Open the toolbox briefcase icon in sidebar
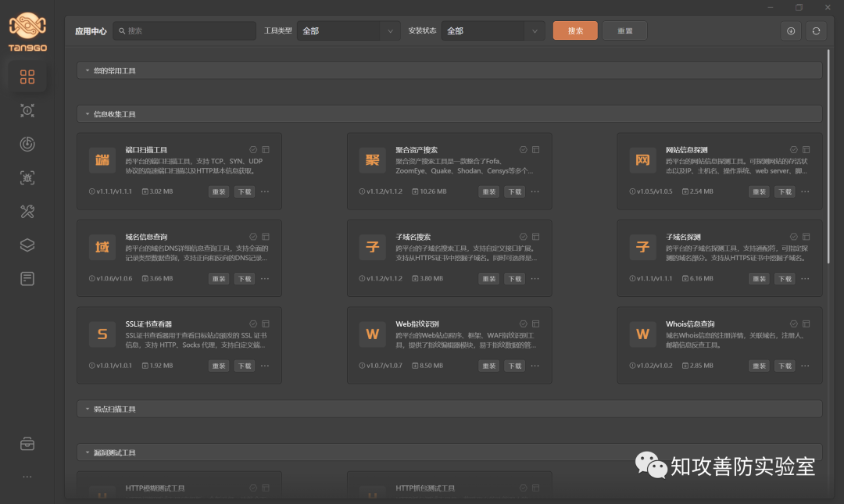 pos(27,444)
